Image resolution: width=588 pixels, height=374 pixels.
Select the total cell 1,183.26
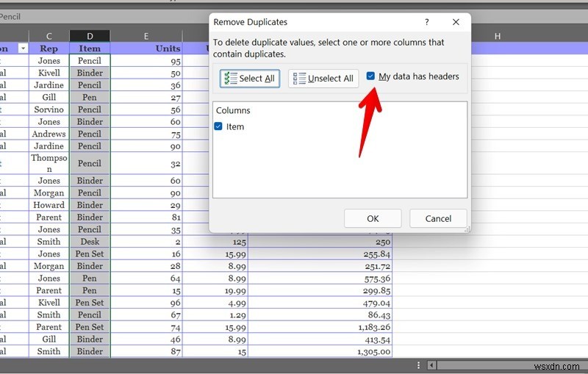click(320, 327)
